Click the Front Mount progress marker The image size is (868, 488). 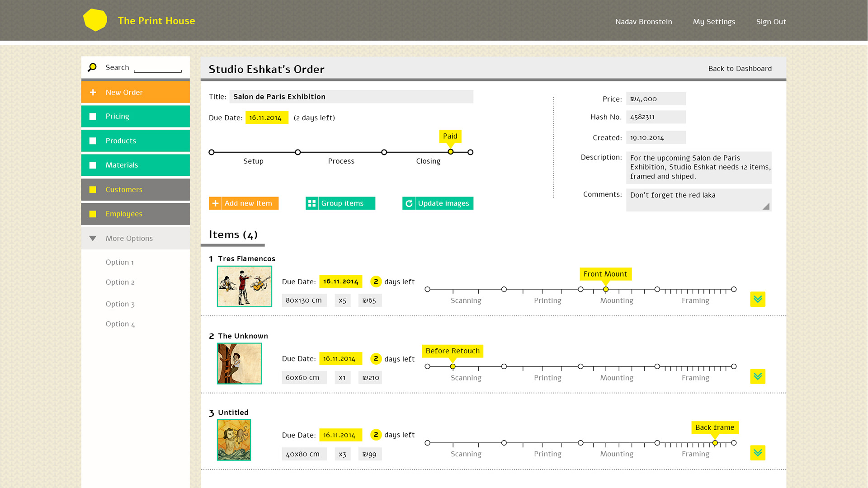pyautogui.click(x=605, y=289)
